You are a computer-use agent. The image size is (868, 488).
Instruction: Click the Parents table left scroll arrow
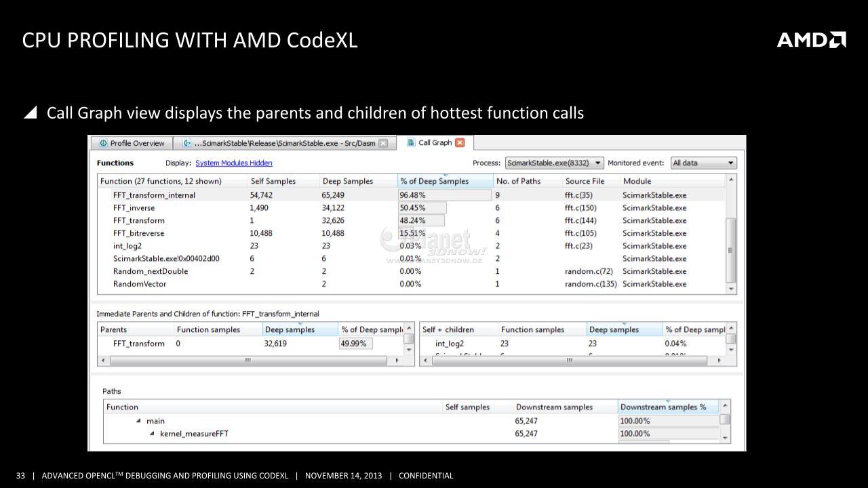tap(103, 361)
